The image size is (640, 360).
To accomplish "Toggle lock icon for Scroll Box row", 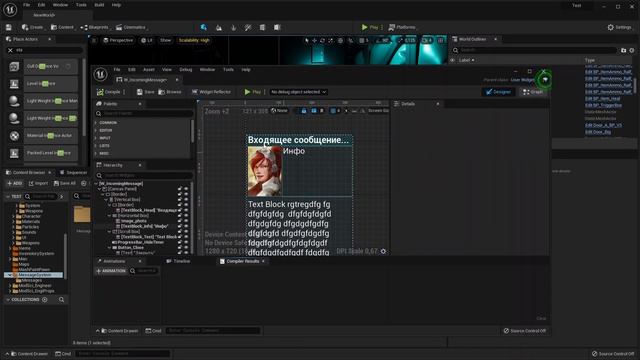I will click(x=180, y=231).
